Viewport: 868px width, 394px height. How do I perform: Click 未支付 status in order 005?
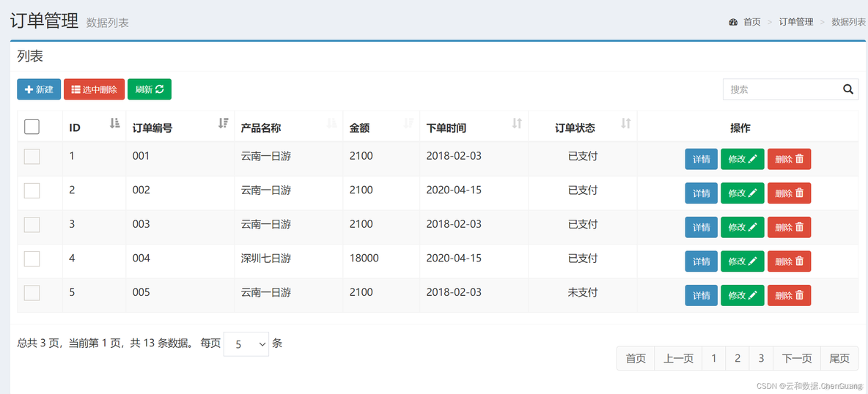[582, 292]
